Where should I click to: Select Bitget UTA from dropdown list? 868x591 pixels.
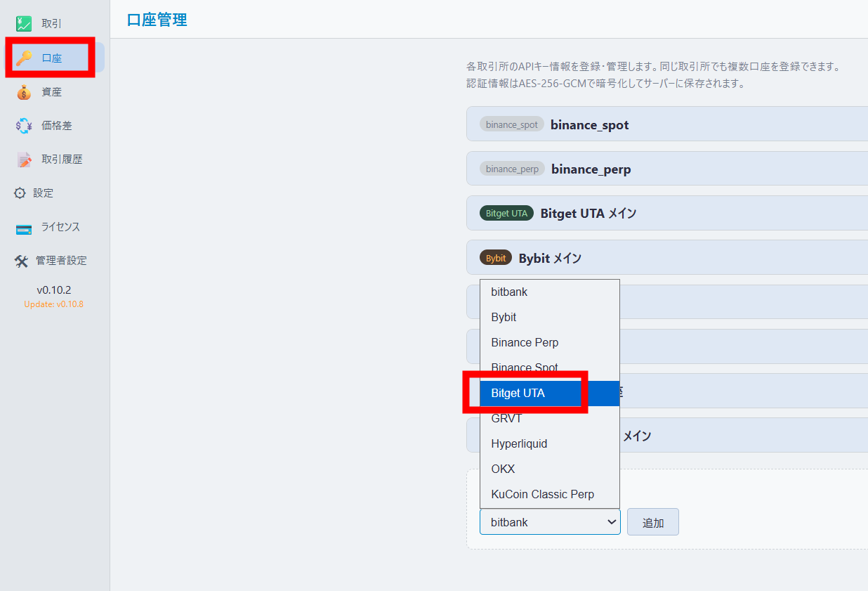(x=518, y=394)
